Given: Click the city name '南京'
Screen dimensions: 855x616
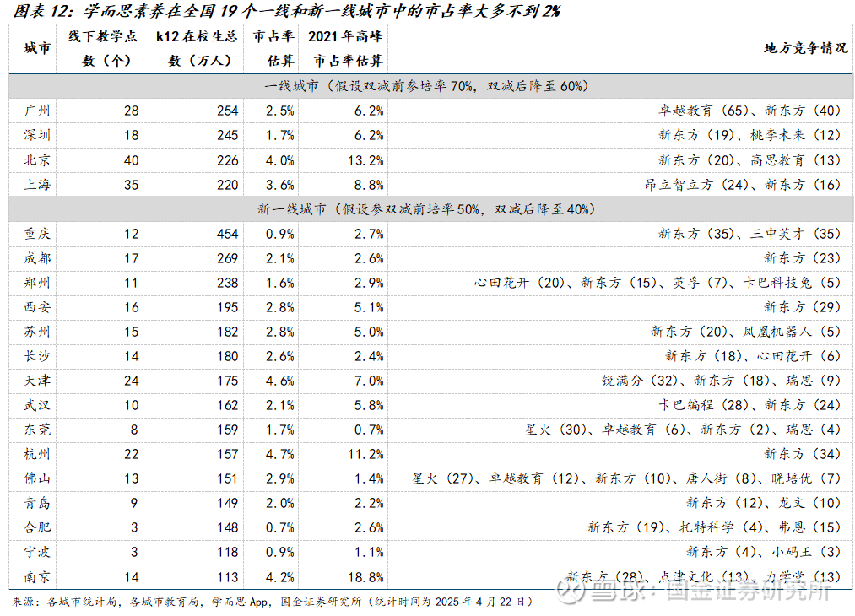Looking at the screenshot, I should click(37, 577).
